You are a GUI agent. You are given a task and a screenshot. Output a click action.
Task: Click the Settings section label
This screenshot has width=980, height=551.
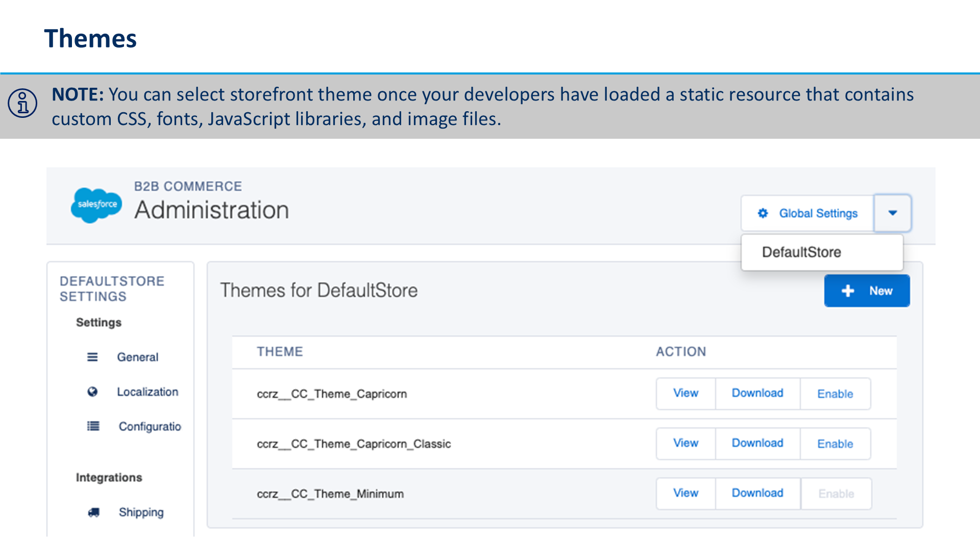(99, 322)
